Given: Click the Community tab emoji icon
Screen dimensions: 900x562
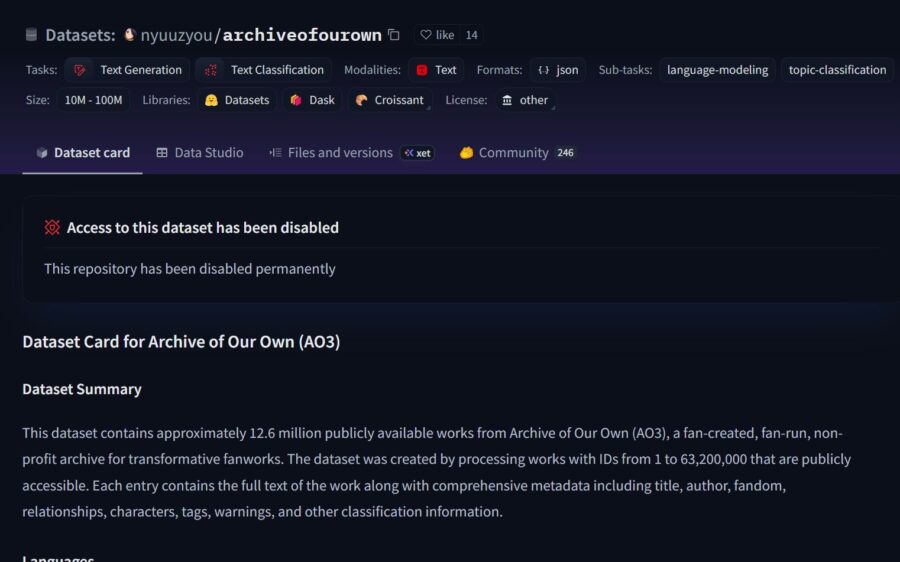Looking at the screenshot, I should tap(467, 153).
